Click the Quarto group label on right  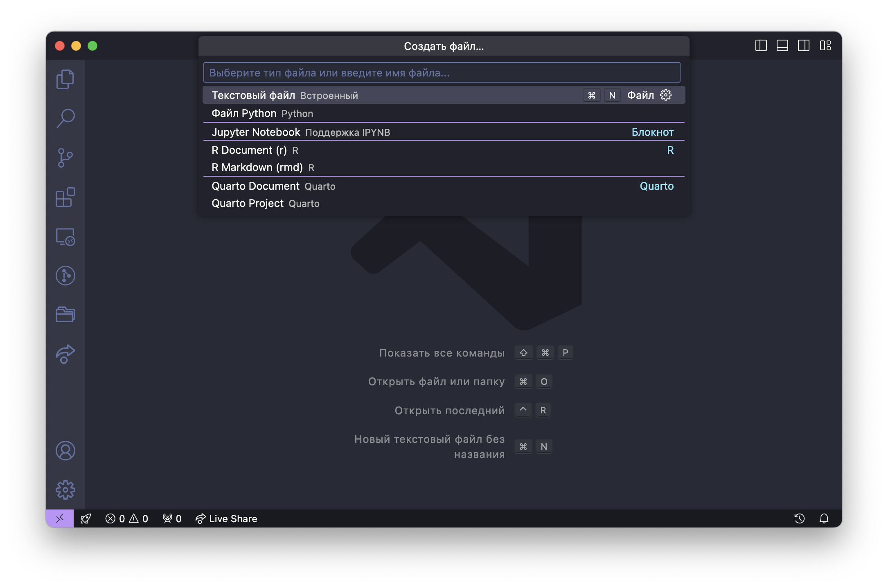[x=656, y=186]
